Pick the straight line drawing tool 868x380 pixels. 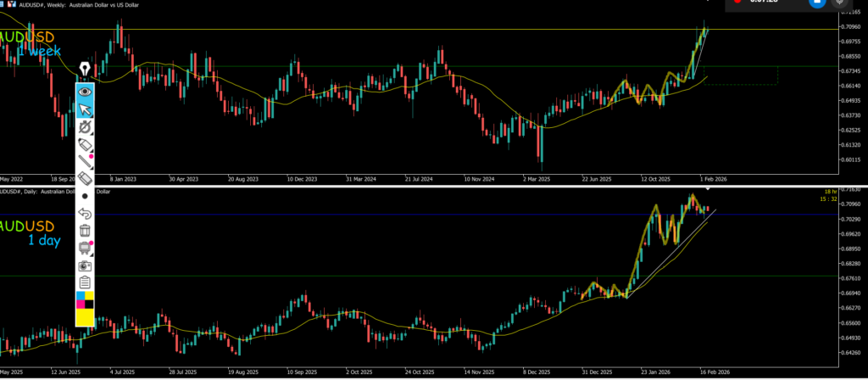coord(85,161)
